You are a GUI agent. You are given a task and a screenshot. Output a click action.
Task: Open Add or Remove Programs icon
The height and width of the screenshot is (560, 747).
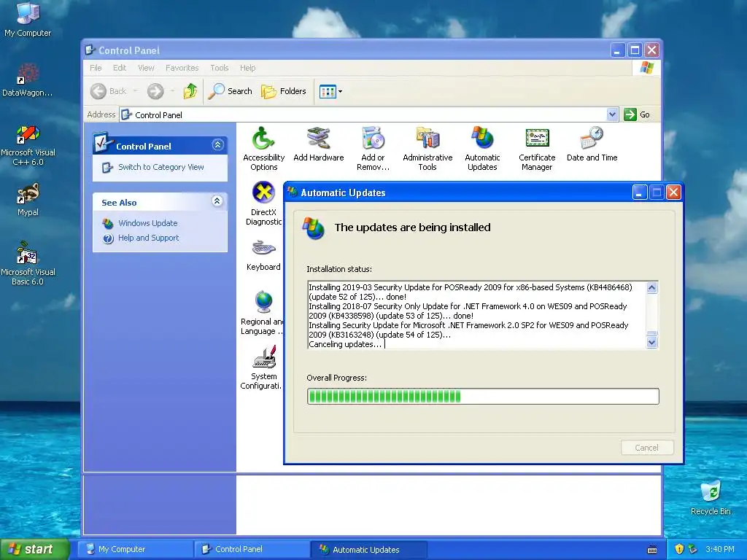point(373,148)
